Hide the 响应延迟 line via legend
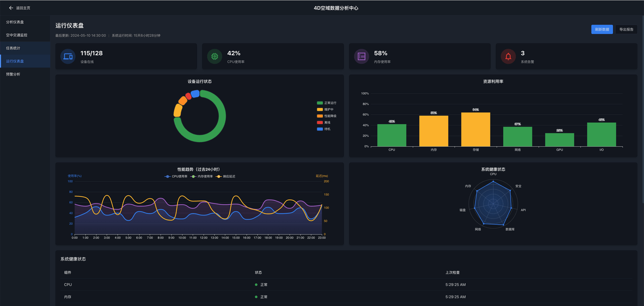 point(225,176)
